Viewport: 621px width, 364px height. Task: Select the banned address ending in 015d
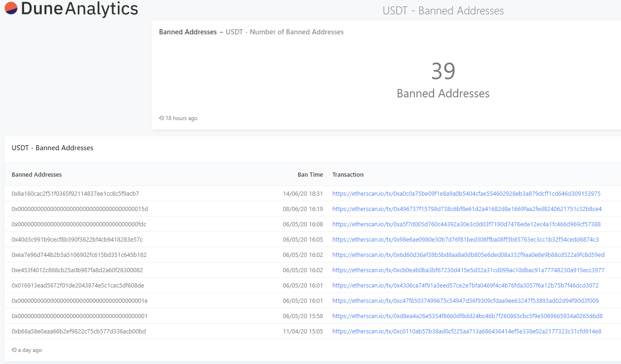(x=80, y=209)
